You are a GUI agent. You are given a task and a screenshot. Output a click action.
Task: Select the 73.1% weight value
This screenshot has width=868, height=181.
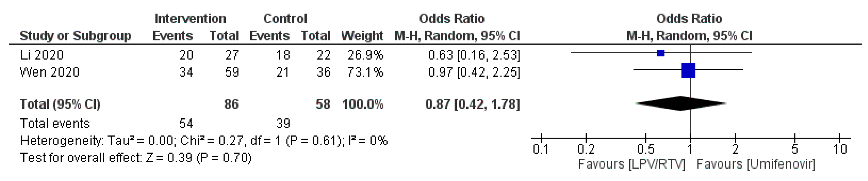365,72
